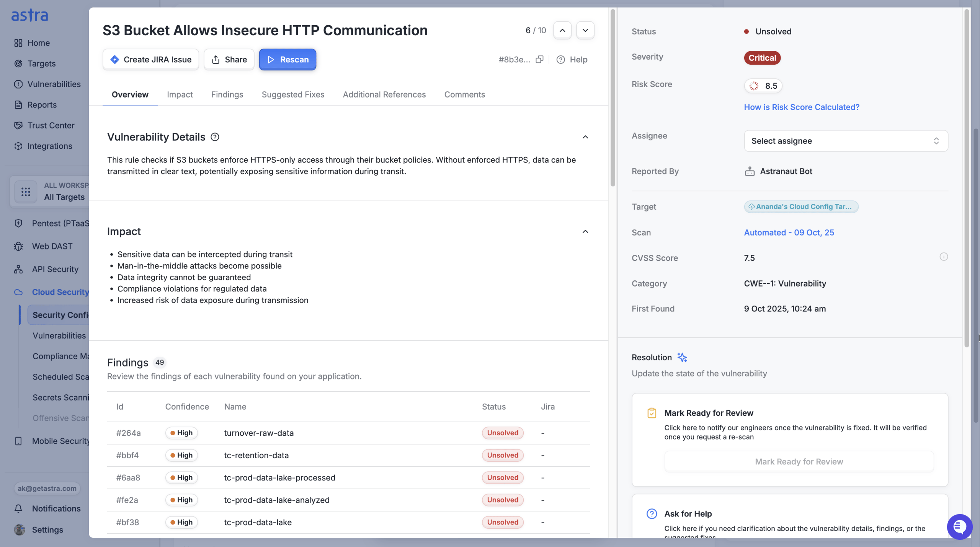
Task: Click the Pentest shield icon
Action: pyautogui.click(x=18, y=223)
